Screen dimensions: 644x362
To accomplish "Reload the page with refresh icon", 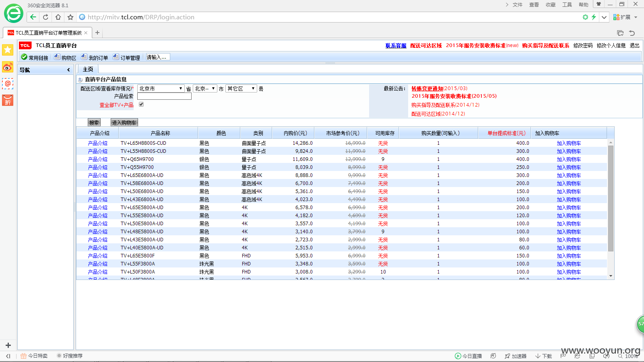I will coord(45,17).
